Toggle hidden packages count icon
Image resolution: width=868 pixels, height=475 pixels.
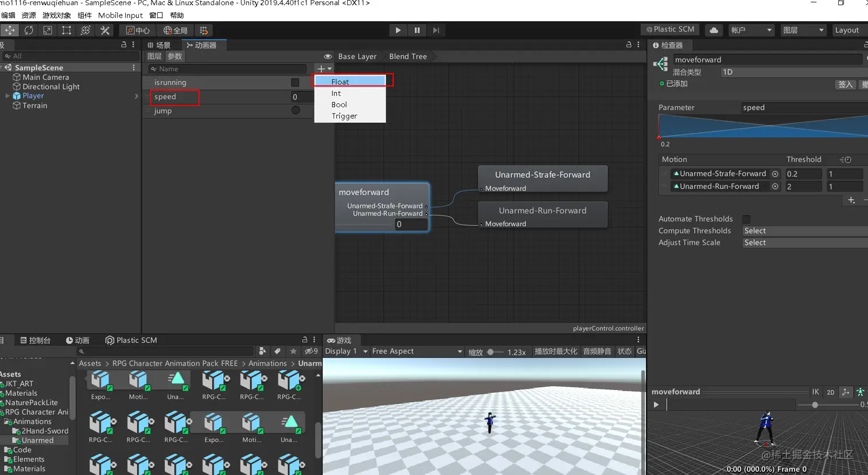pyautogui.click(x=311, y=351)
